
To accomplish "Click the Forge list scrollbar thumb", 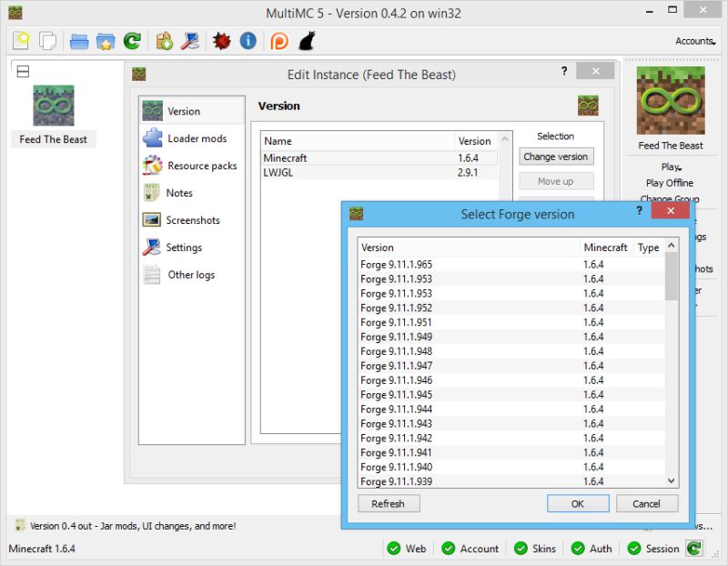I will (672, 277).
